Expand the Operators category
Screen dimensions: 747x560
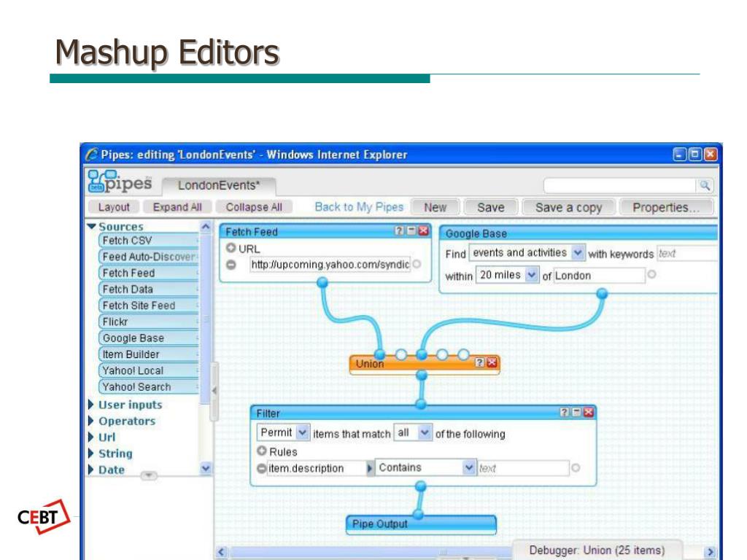91,421
